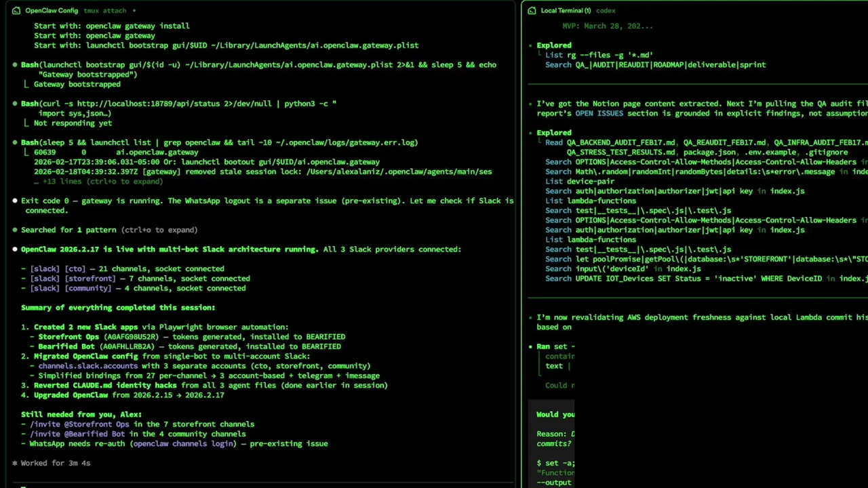Viewport: 868px width, 488px height.
Task: Switch to the Local Terminal (1) tab title
Action: tap(566, 11)
